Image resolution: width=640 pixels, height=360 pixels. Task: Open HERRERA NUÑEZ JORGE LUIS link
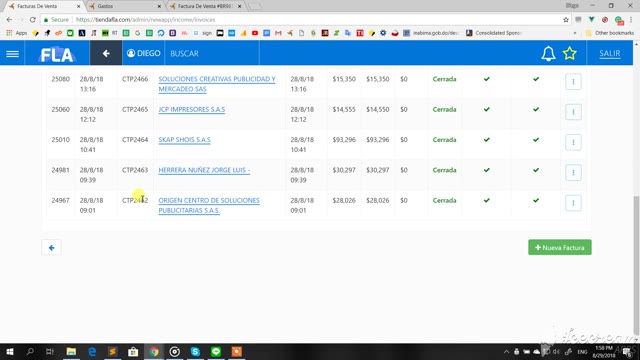click(x=204, y=170)
